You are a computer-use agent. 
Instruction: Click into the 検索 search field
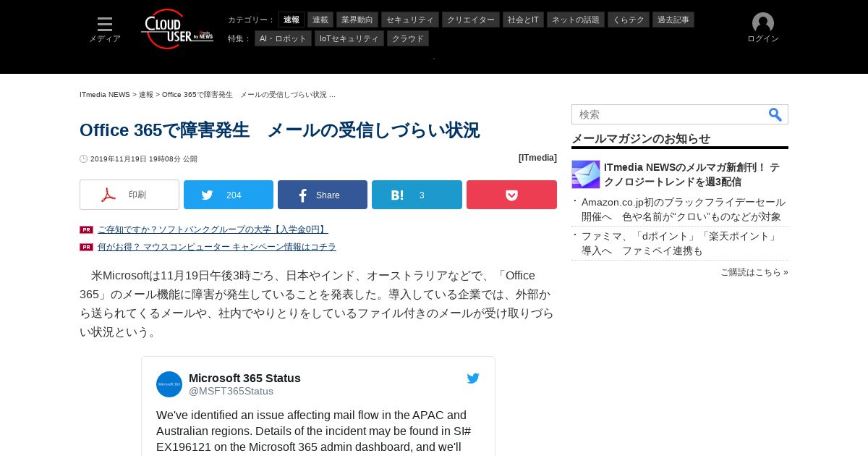pos(669,114)
